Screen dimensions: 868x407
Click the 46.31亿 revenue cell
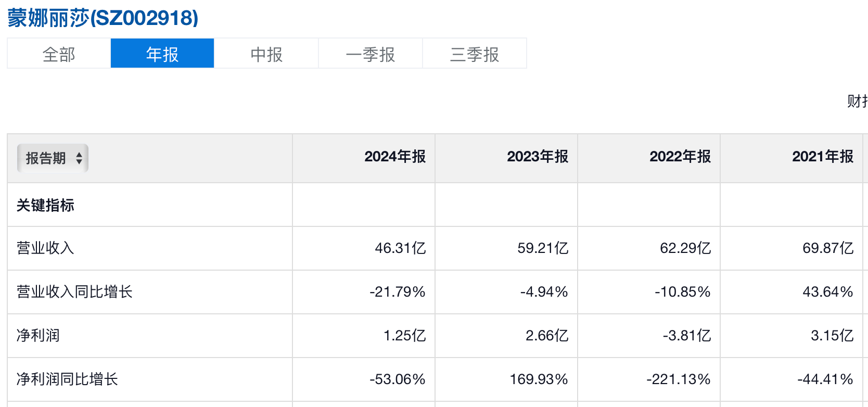pyautogui.click(x=400, y=248)
